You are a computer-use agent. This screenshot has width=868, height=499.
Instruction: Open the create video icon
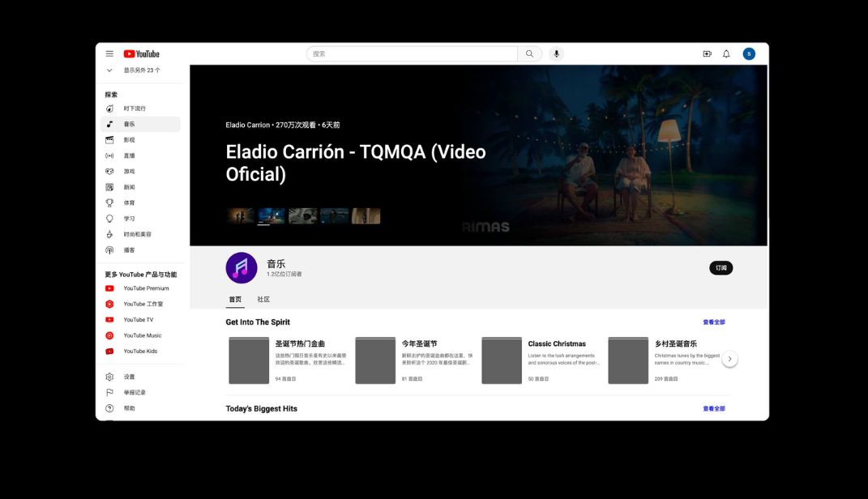pos(707,53)
